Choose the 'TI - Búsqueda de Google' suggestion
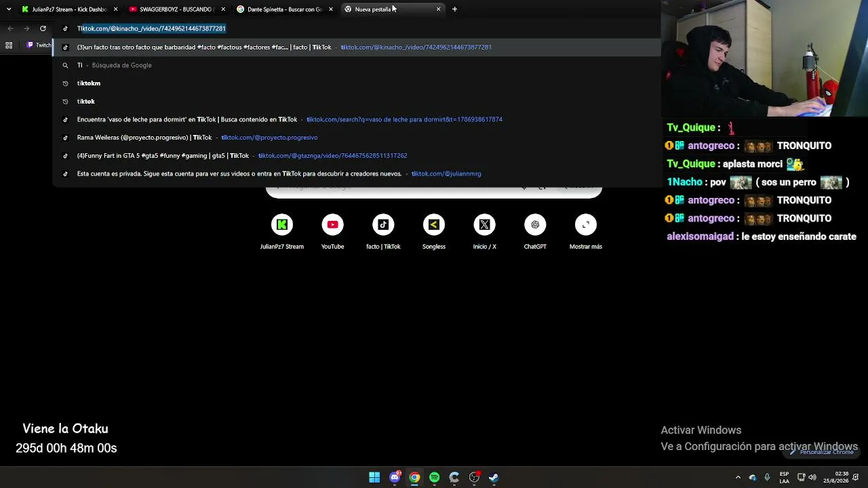The width and height of the screenshot is (868, 488). [356, 65]
